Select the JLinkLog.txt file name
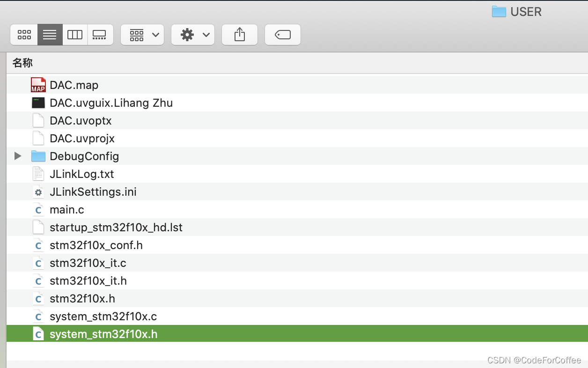 coord(82,174)
